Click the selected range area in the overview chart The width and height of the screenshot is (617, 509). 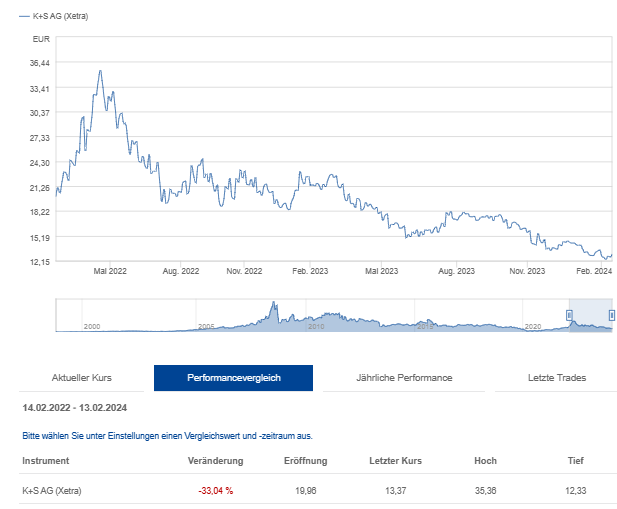(590, 315)
